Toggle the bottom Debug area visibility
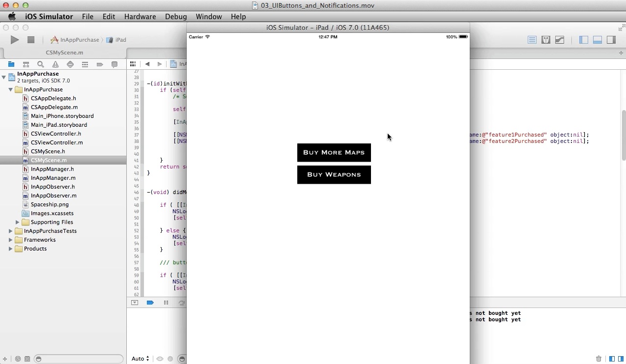 click(598, 40)
